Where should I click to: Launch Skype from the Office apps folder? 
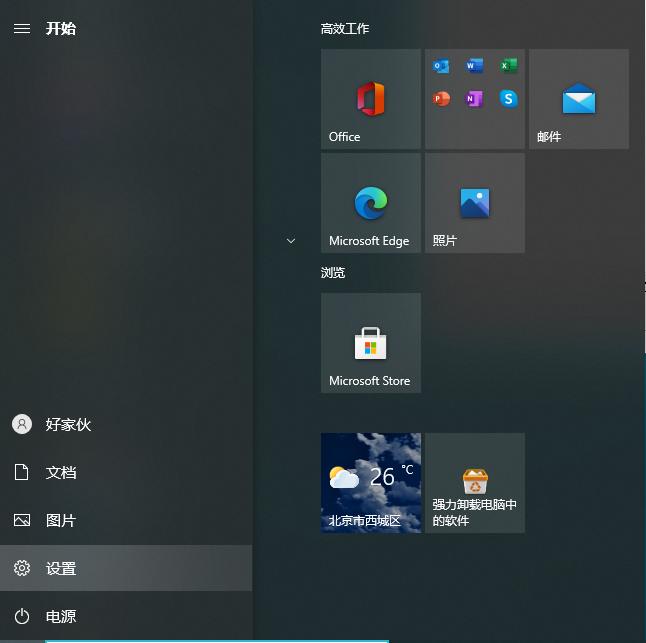(x=508, y=99)
